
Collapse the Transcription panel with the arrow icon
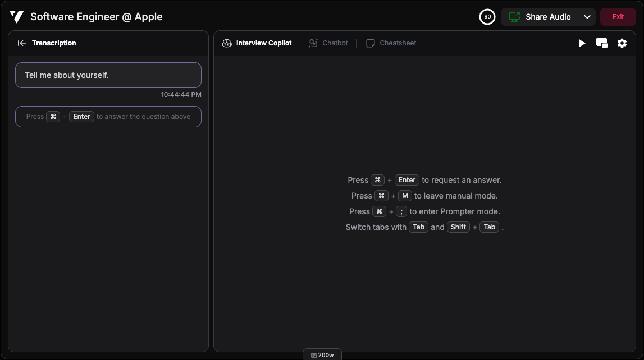(x=22, y=43)
